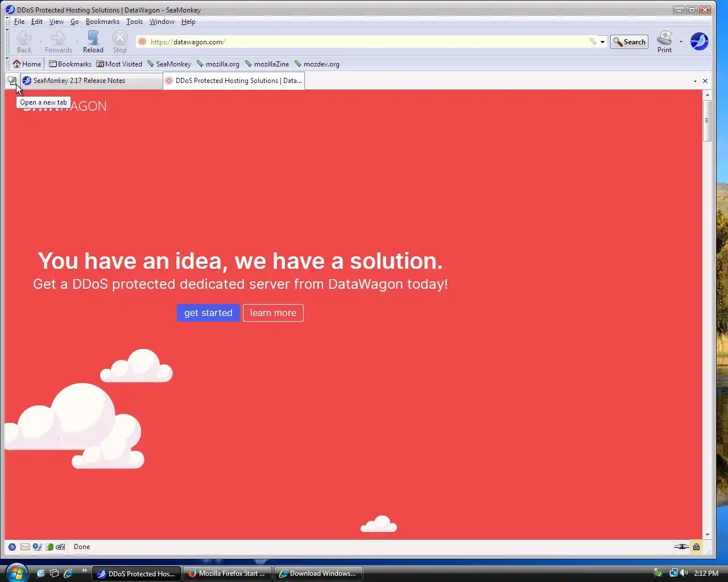Viewport: 728px width, 582px height.
Task: Open the SeaMonkey bookmark link
Action: coord(169,64)
